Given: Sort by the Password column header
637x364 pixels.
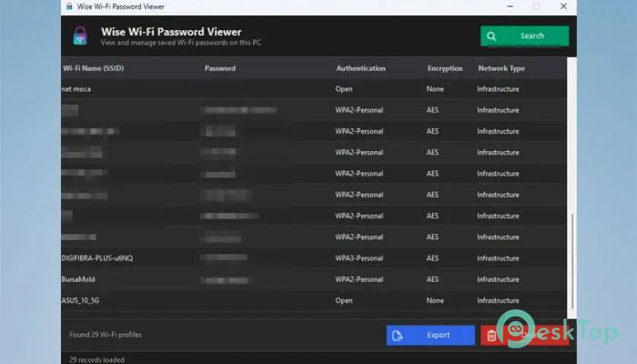Looking at the screenshot, I should click(x=220, y=68).
